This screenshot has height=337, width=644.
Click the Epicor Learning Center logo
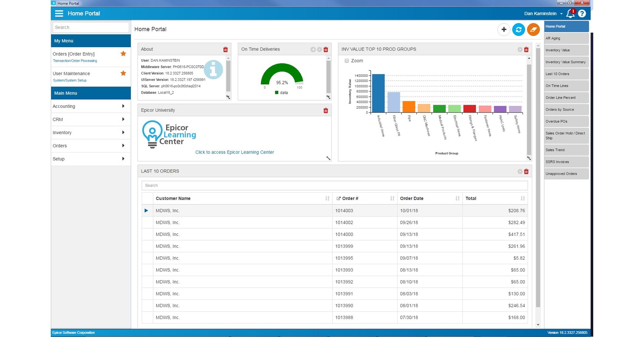click(169, 134)
